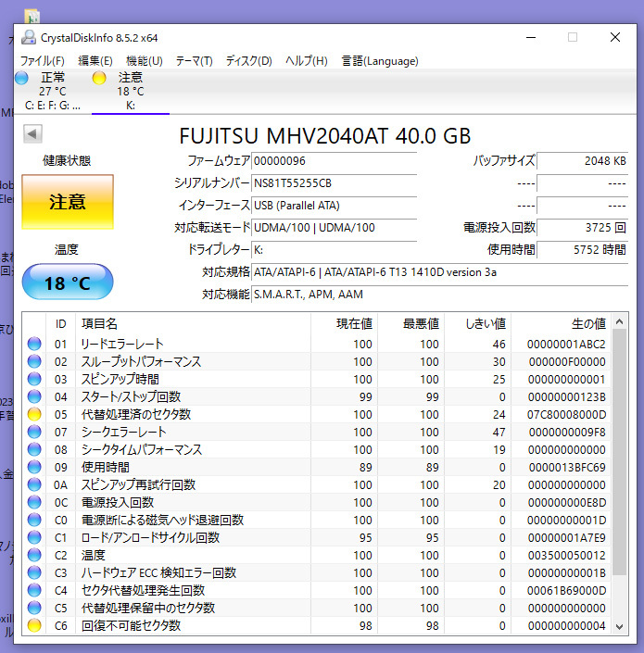Click scrollbar up arrow in SMART list
This screenshot has width=644, height=653.
tap(619, 321)
